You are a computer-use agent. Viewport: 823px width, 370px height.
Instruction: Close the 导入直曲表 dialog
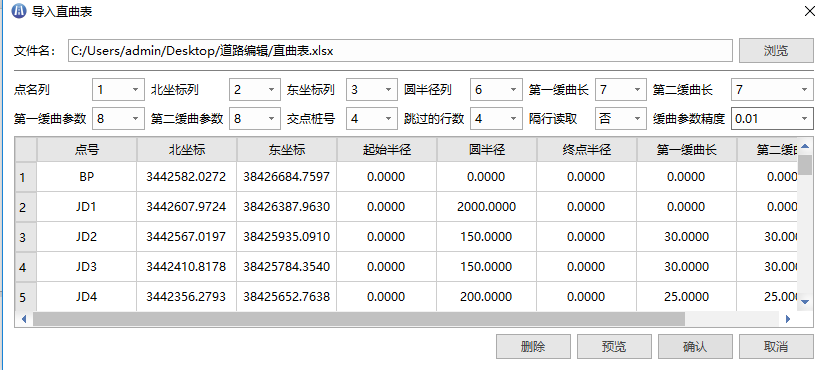tap(810, 11)
